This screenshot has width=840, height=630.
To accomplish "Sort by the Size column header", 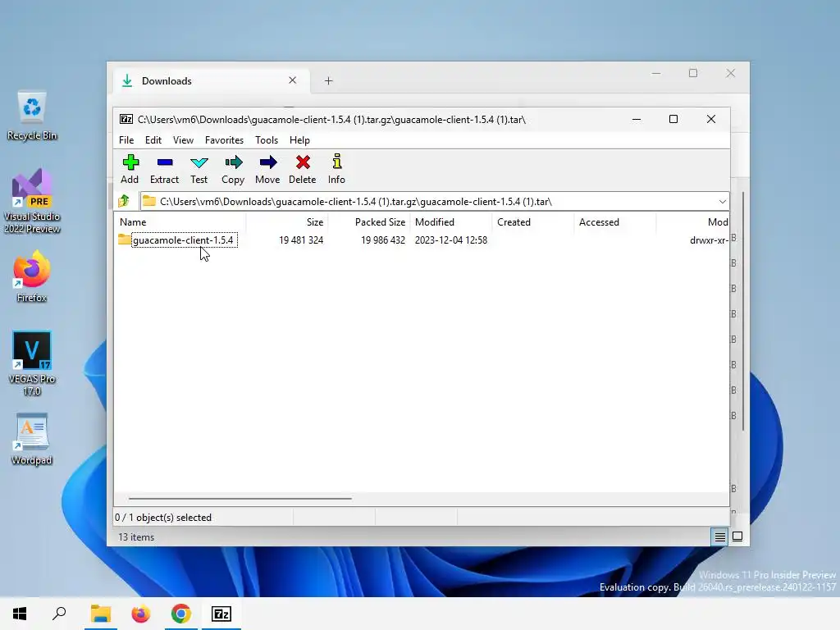I will [286, 221].
